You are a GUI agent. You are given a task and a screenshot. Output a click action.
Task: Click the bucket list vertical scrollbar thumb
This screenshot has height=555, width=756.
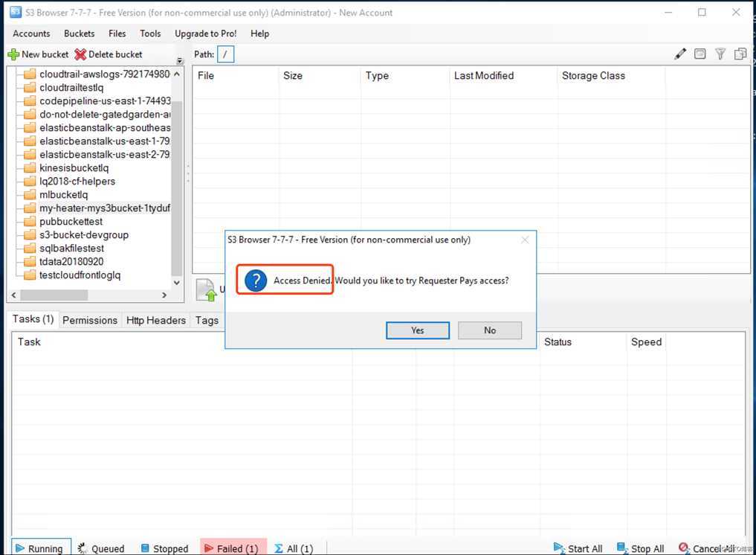[177, 188]
